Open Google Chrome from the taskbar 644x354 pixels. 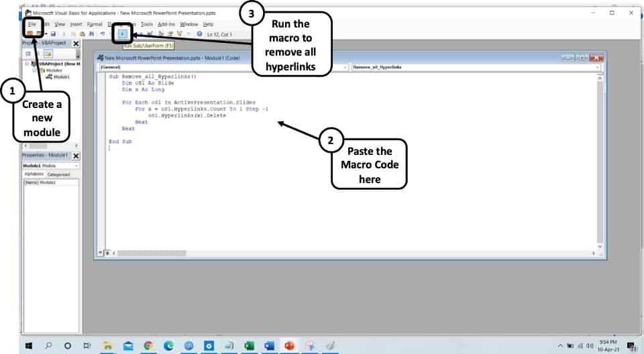coord(148,346)
